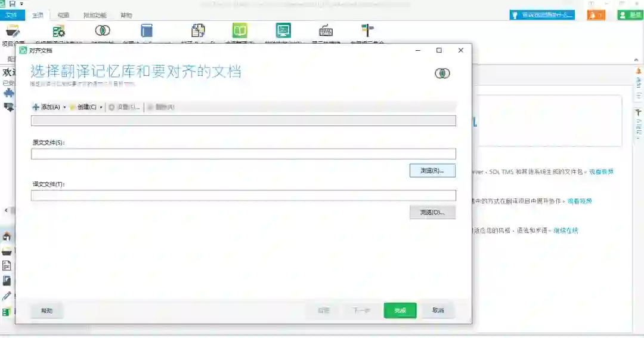Viewport: 644px width, 338px height.
Task: Collapse the navigation pane with left chevron
Action: click(6, 210)
